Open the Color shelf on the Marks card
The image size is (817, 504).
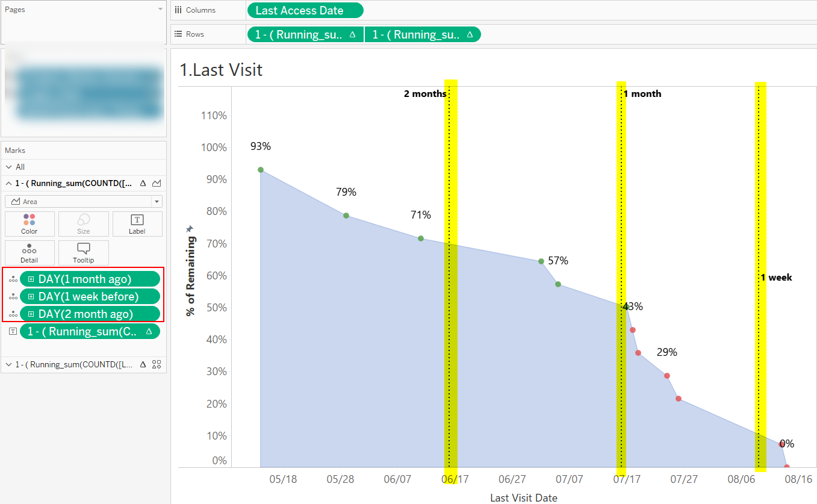(29, 223)
